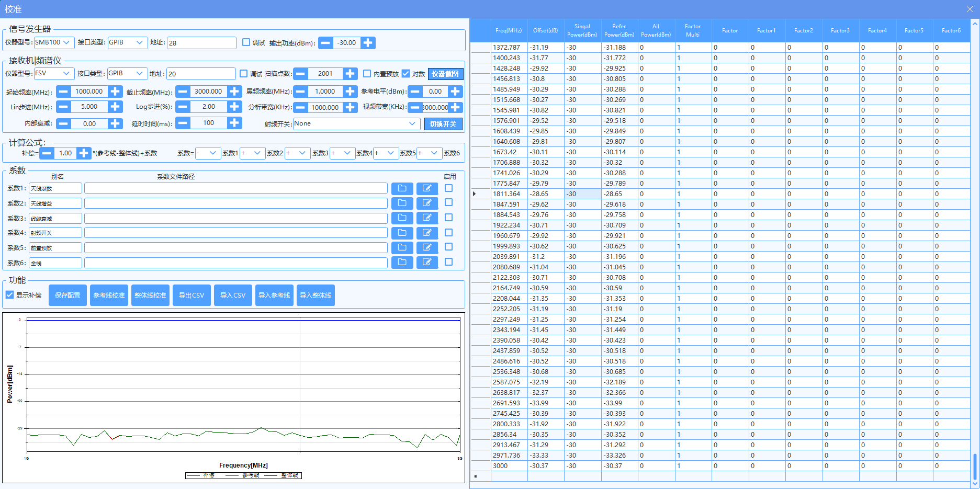The height and width of the screenshot is (489, 980).
Task: Click the 导出CSV button
Action: tap(192, 295)
